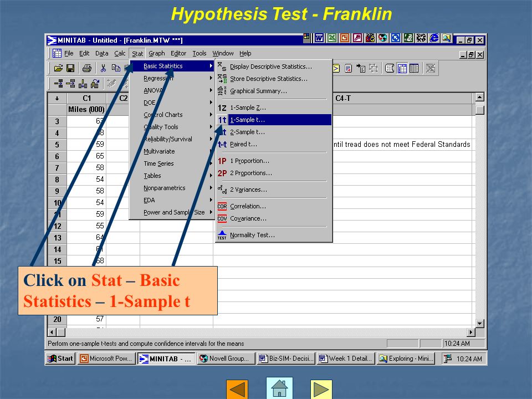The width and height of the screenshot is (532, 399).
Task: Click the Microsoft Word shortcut icon
Action: point(319,38)
